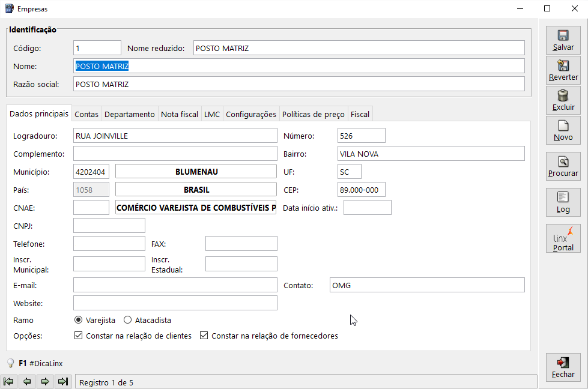
Task: Focus the Inscr. Estadual field
Action: 241,264
